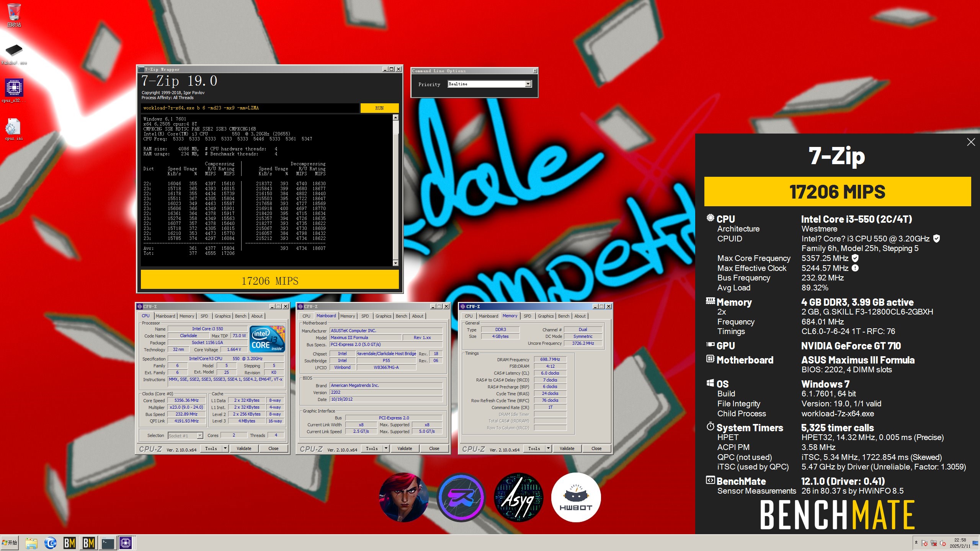The image size is (980, 551).
Task: Expand Tools arrow in right CPU-Z window
Action: coord(549,448)
